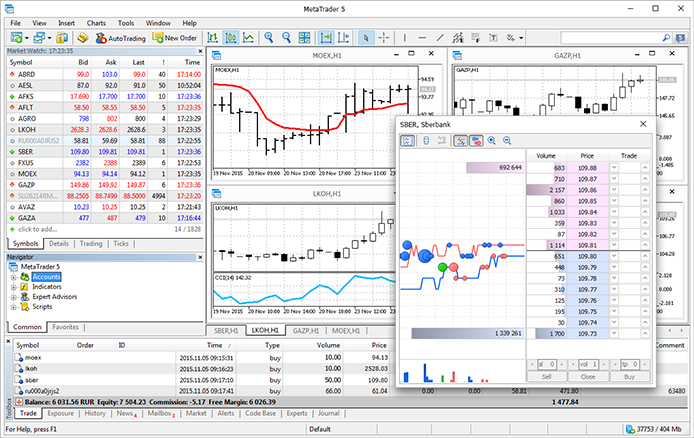Click the Sell button in the SBER window
This screenshot has width=694, height=438.
pos(547,377)
